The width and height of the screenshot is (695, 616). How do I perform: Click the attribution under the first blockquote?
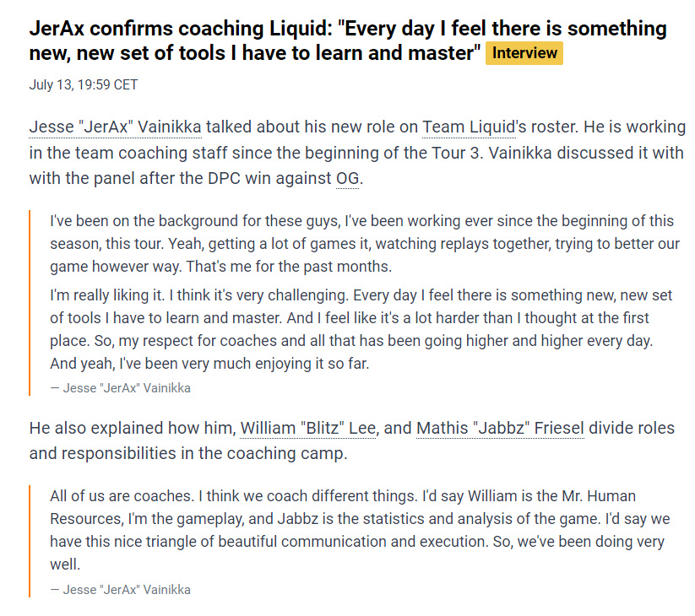pyautogui.click(x=120, y=388)
